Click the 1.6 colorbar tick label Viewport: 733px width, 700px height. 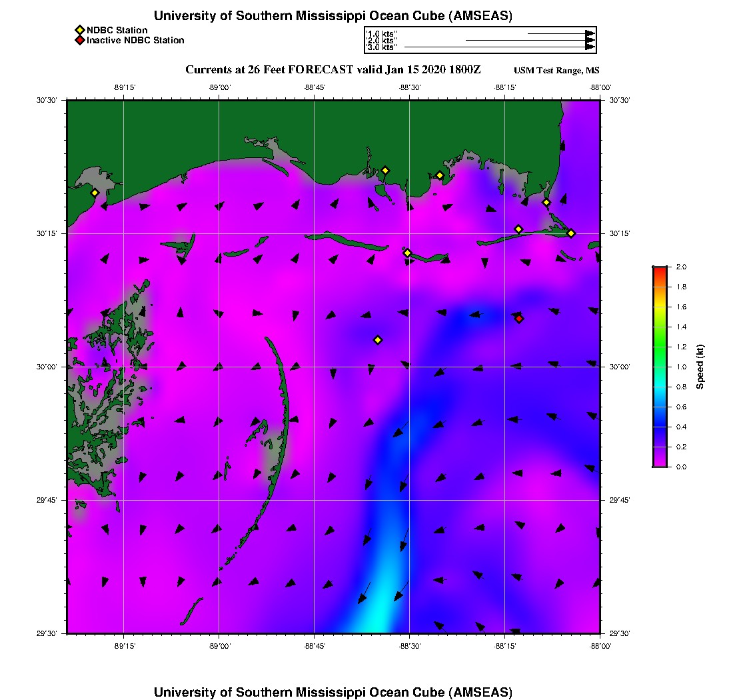click(x=681, y=307)
